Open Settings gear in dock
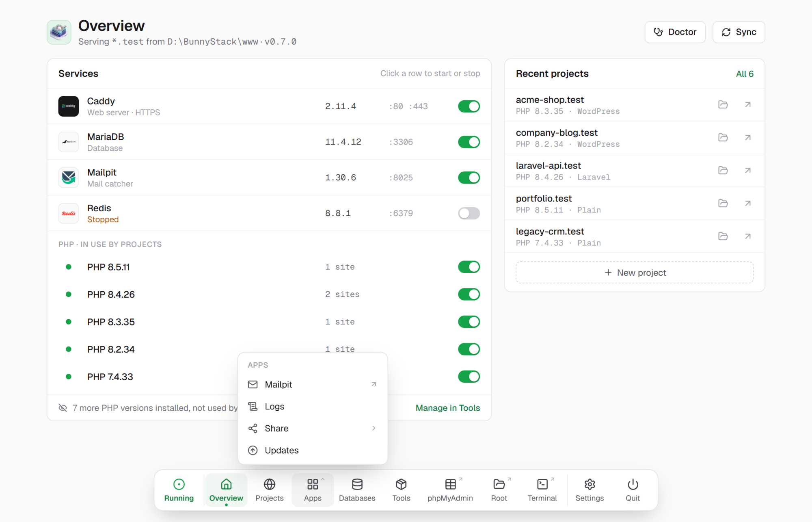This screenshot has width=812, height=522. [x=590, y=490]
